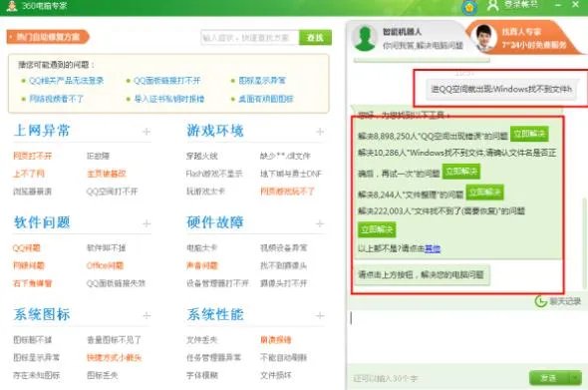Select 软件卸不掉 issue

click(x=106, y=247)
